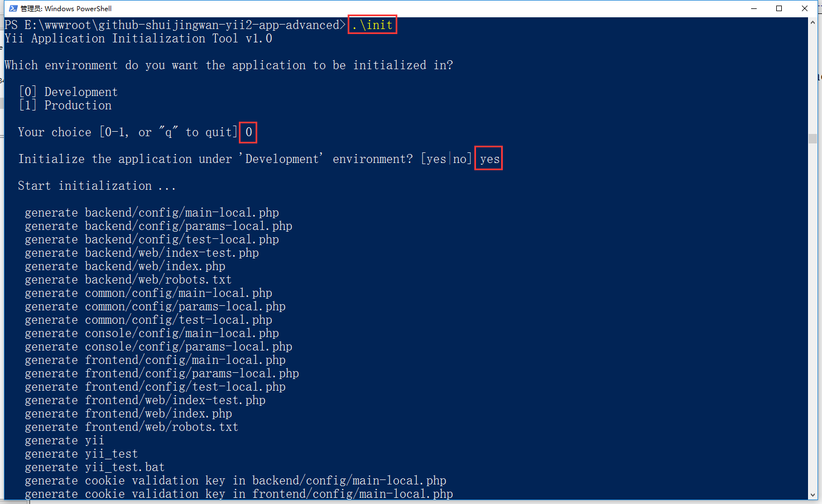Click the 'generate frontend/web/index.php' line

pos(128,414)
